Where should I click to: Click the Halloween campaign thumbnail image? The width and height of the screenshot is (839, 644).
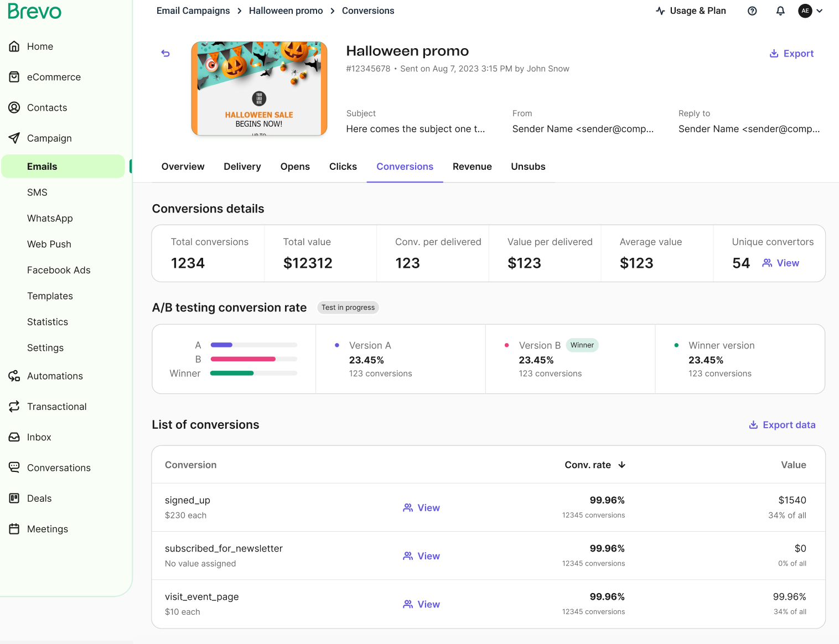click(x=259, y=88)
